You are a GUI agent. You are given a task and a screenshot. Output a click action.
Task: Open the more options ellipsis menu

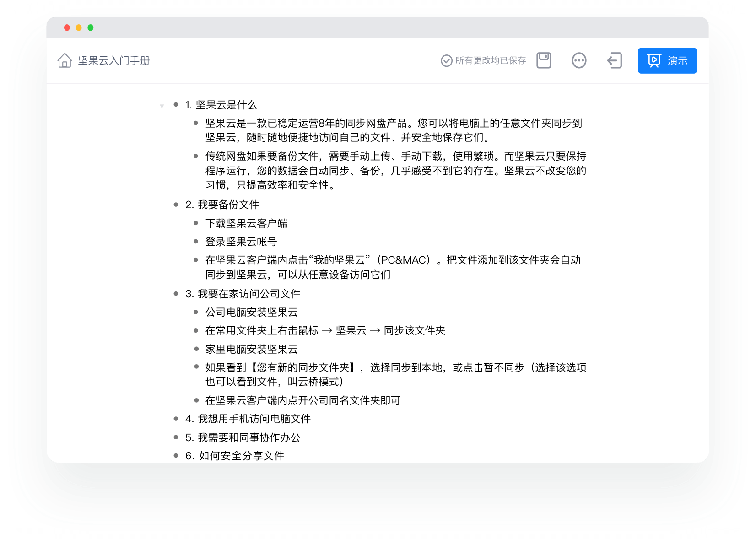(579, 60)
